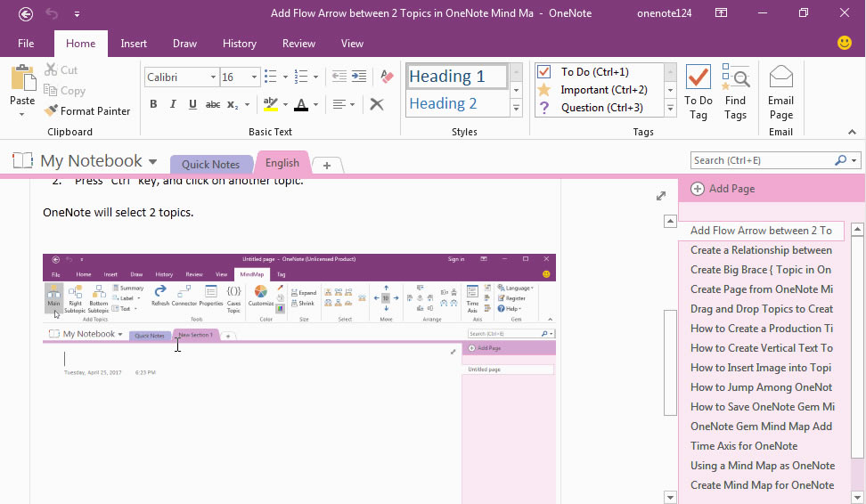This screenshot has height=504, width=866.
Task: Apply bold formatting
Action: tap(153, 104)
